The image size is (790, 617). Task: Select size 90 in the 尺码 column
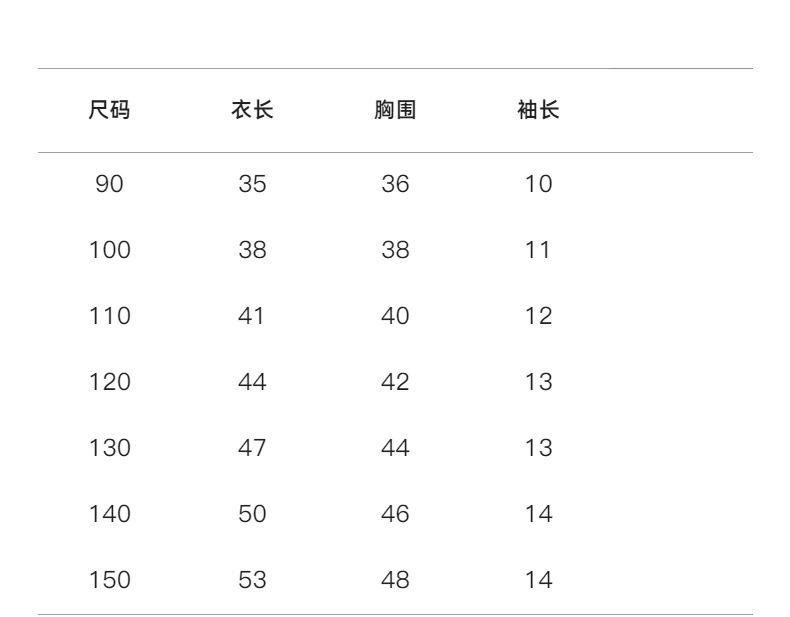[x=110, y=184]
